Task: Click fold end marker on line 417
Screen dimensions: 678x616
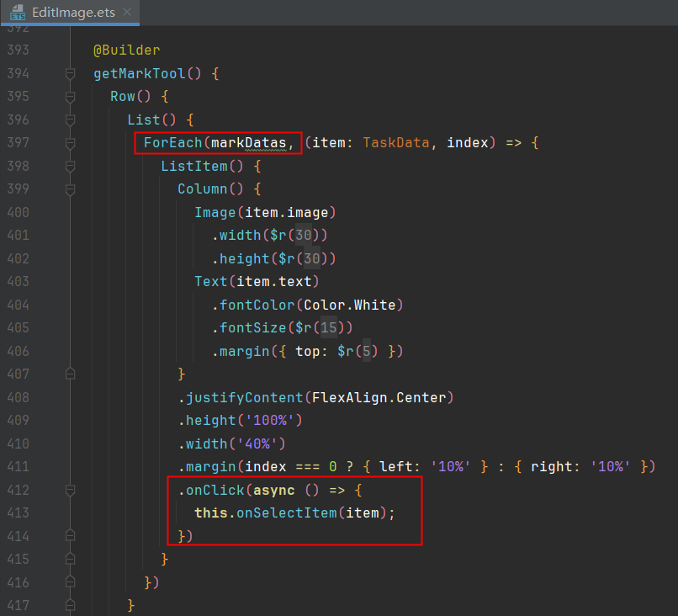Action: point(71,604)
